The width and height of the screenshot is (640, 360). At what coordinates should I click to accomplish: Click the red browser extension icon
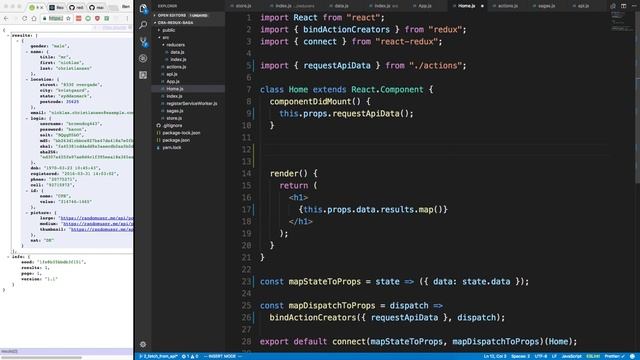click(x=78, y=18)
